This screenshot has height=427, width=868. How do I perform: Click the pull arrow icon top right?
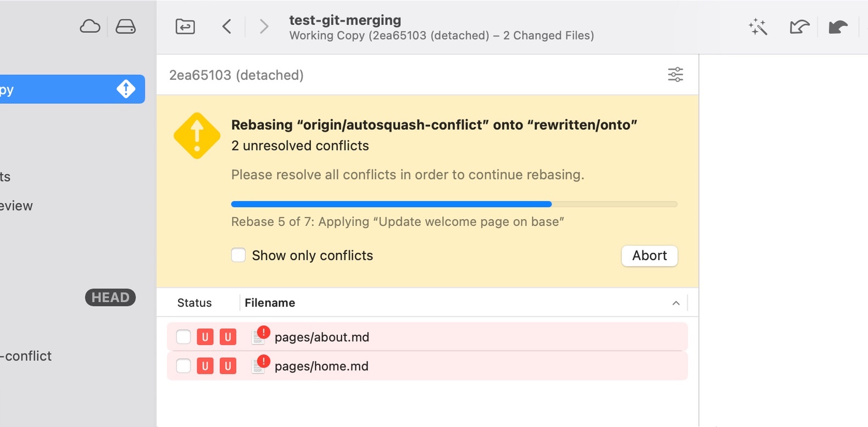point(799,26)
